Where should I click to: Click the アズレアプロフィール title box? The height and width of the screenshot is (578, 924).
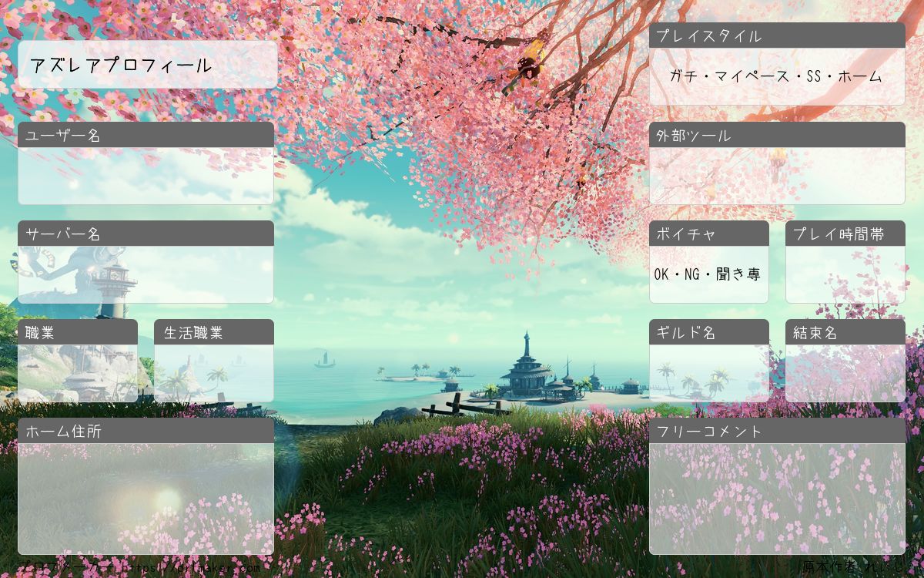147,65
